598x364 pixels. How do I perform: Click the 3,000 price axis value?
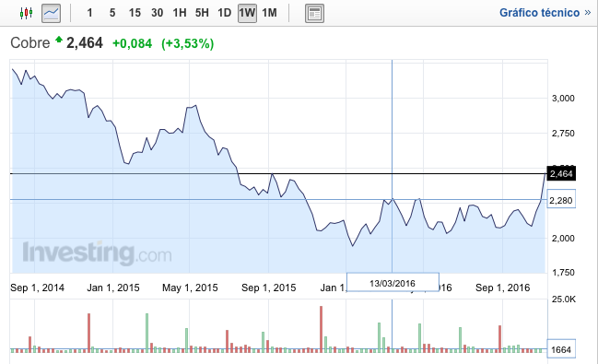563,98
